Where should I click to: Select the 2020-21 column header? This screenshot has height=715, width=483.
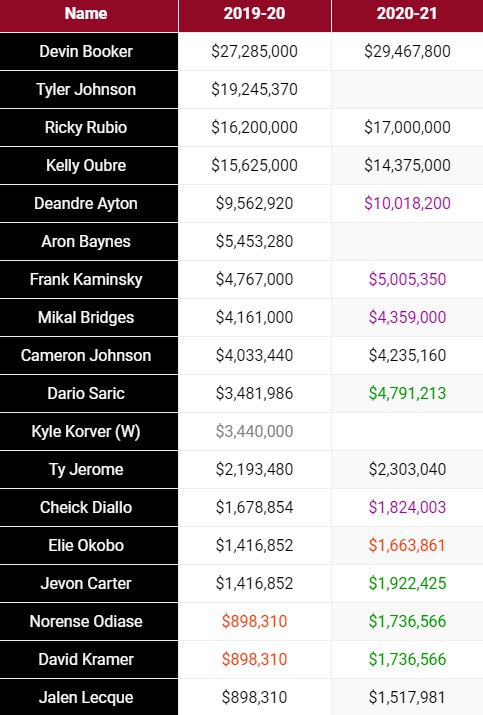407,14
